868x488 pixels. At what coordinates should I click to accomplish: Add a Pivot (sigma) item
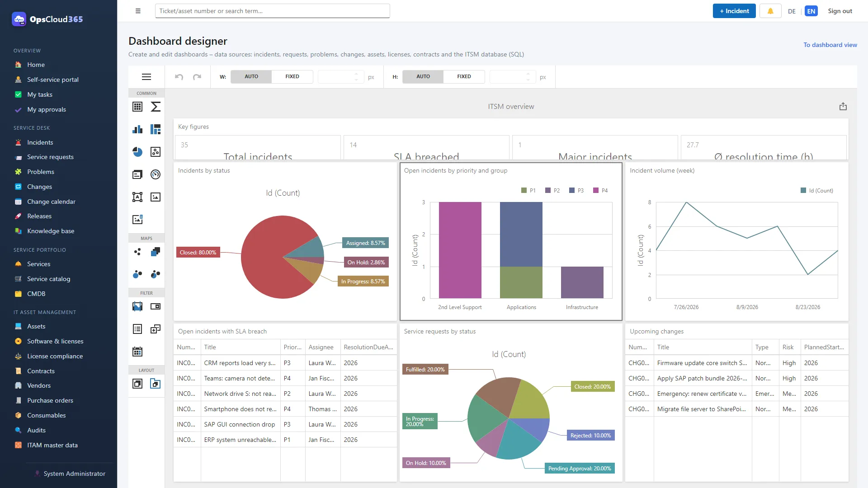[156, 107]
